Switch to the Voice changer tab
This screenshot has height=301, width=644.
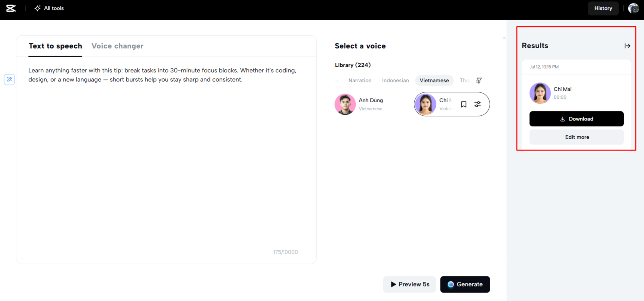click(x=117, y=46)
